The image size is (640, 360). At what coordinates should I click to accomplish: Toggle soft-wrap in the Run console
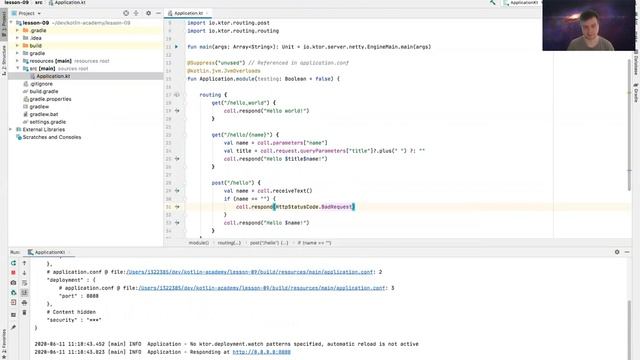tap(24, 282)
